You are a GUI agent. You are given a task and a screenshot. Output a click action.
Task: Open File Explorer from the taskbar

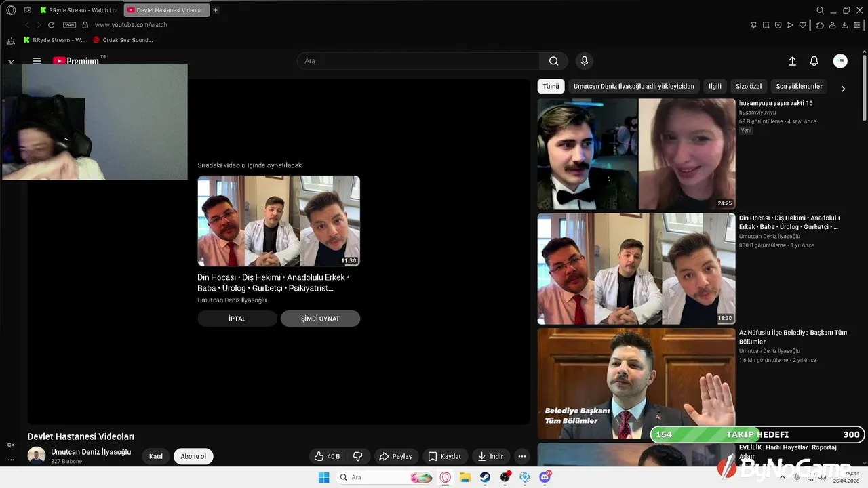click(x=465, y=477)
